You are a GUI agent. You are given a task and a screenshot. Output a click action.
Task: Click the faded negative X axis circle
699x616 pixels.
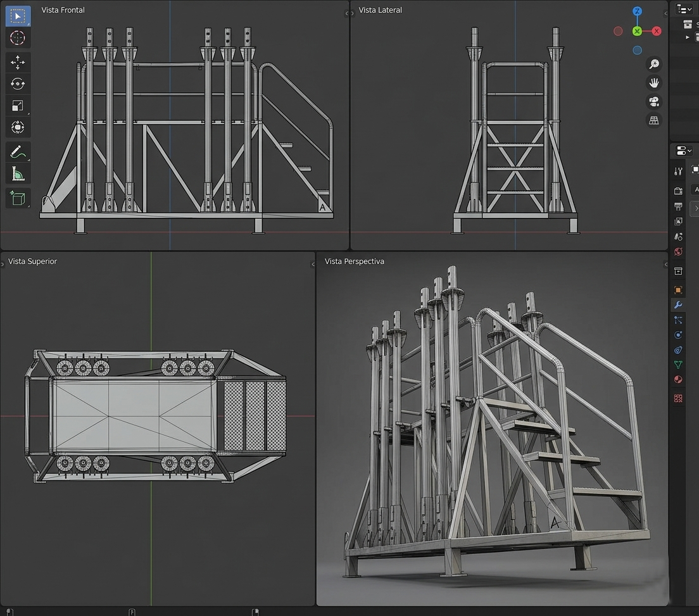point(618,31)
